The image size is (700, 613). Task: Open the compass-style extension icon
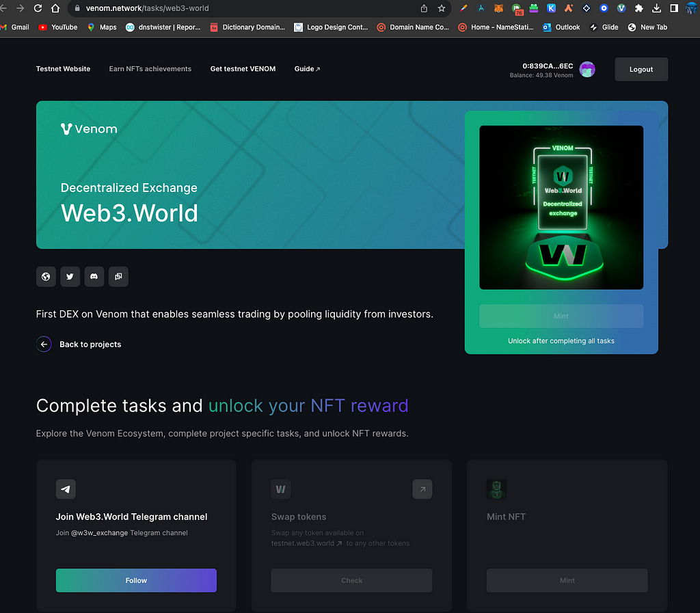pos(481,8)
